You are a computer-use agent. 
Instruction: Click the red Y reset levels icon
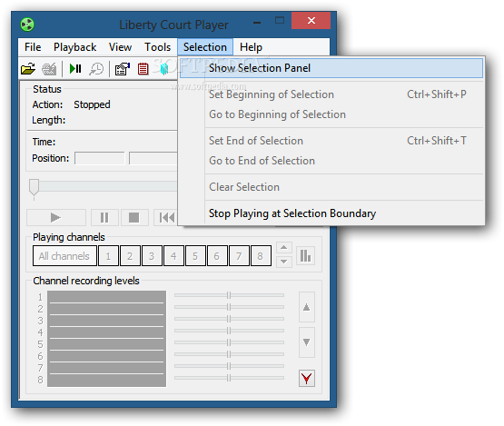coord(307,378)
